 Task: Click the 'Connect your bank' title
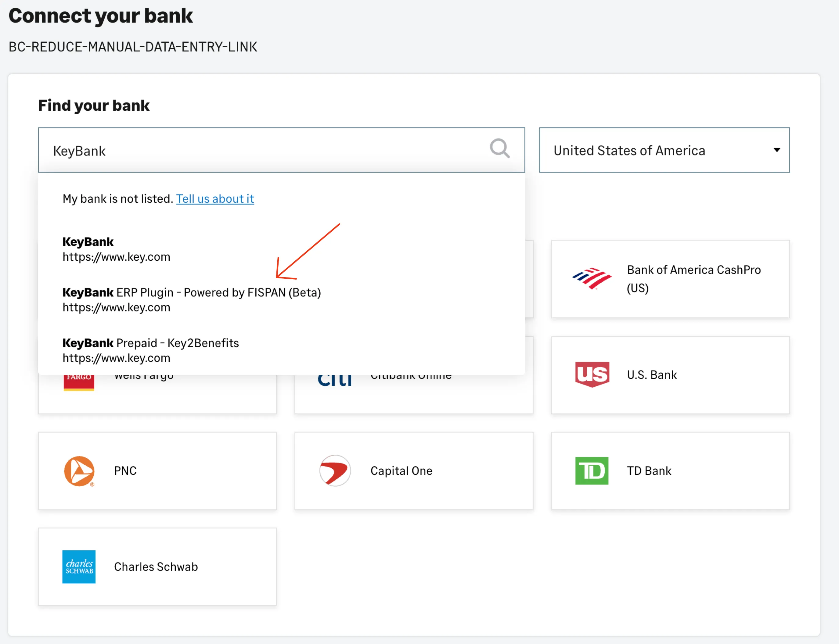100,16
